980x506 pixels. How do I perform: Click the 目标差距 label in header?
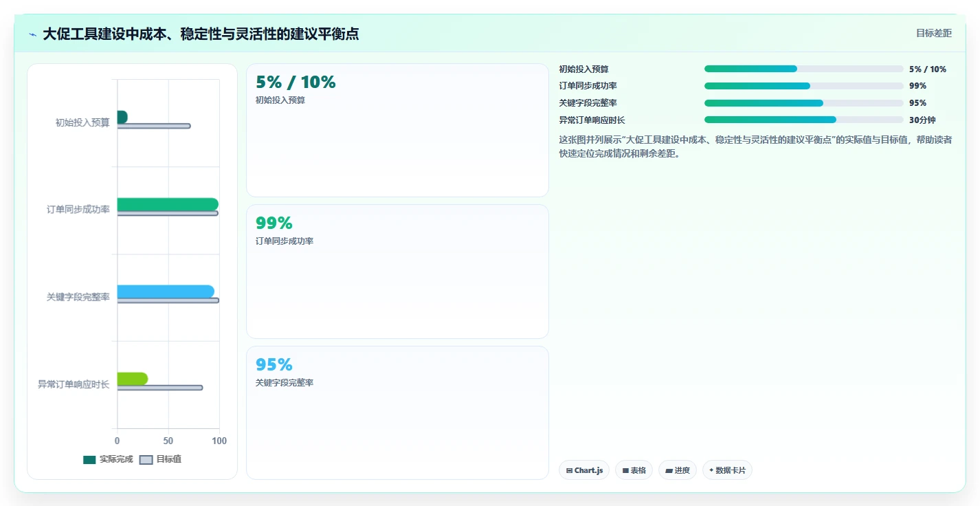click(933, 33)
